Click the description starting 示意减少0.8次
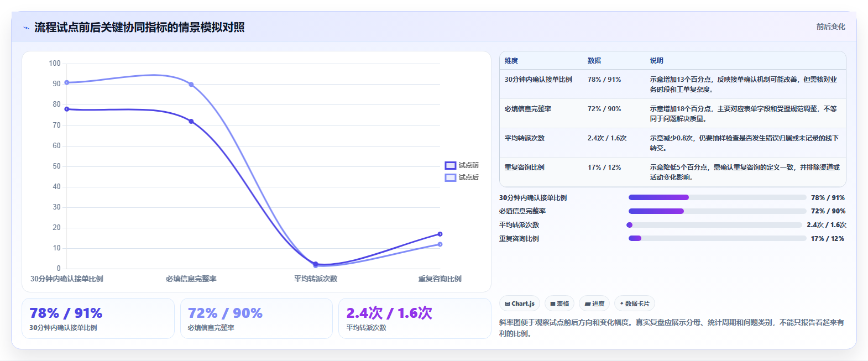This screenshot has width=868, height=361. [744, 143]
